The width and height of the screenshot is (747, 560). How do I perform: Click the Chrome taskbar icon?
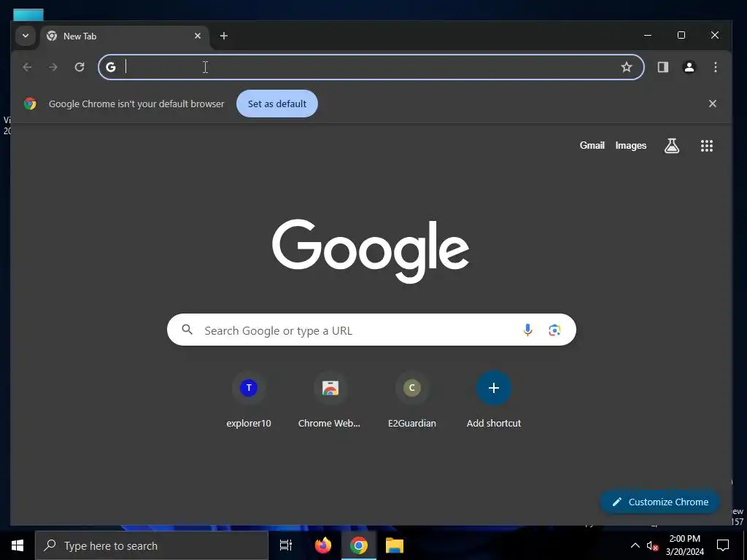359,545
